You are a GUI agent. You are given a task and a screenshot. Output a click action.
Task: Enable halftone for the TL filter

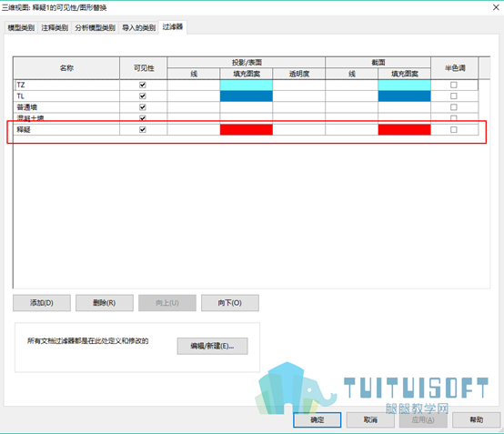(454, 96)
